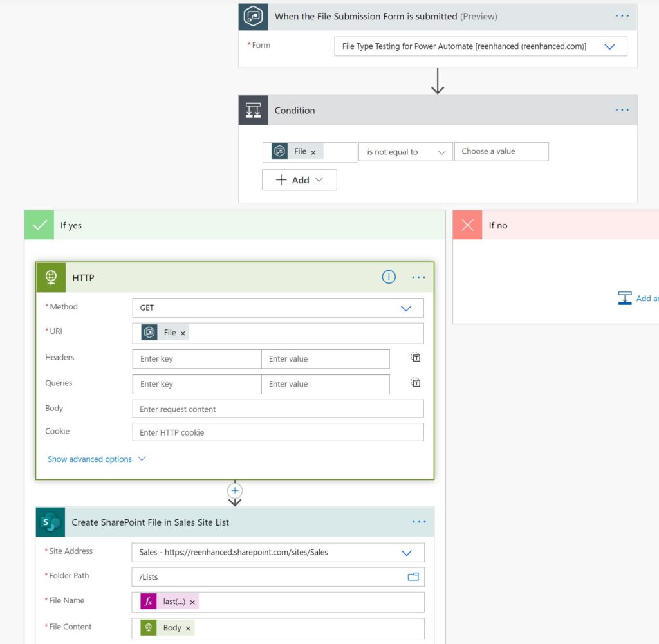
Task: Insert a new step with plus icon
Action: (x=234, y=491)
